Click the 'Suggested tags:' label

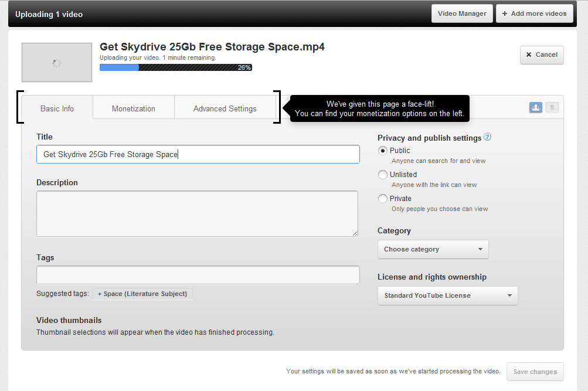(x=63, y=294)
